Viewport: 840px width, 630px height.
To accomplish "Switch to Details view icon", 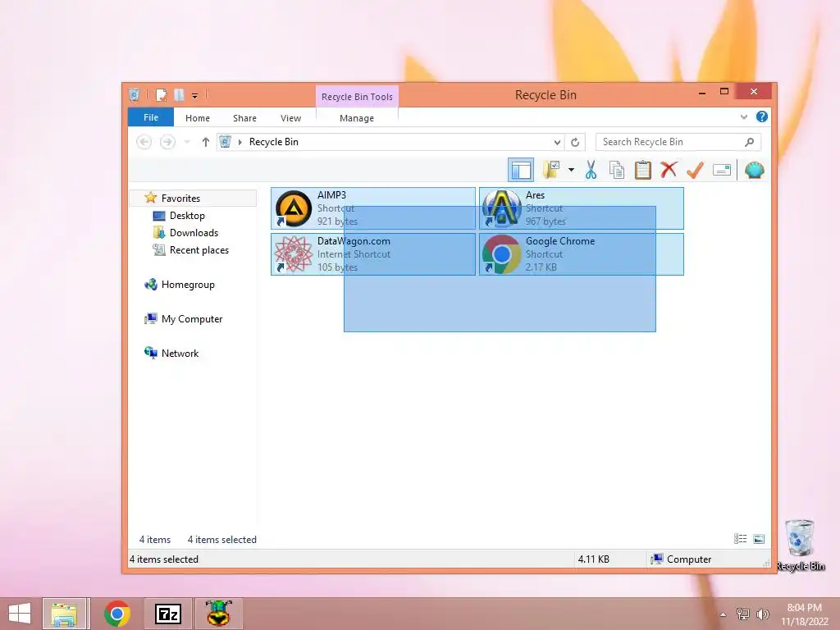I will 740,539.
